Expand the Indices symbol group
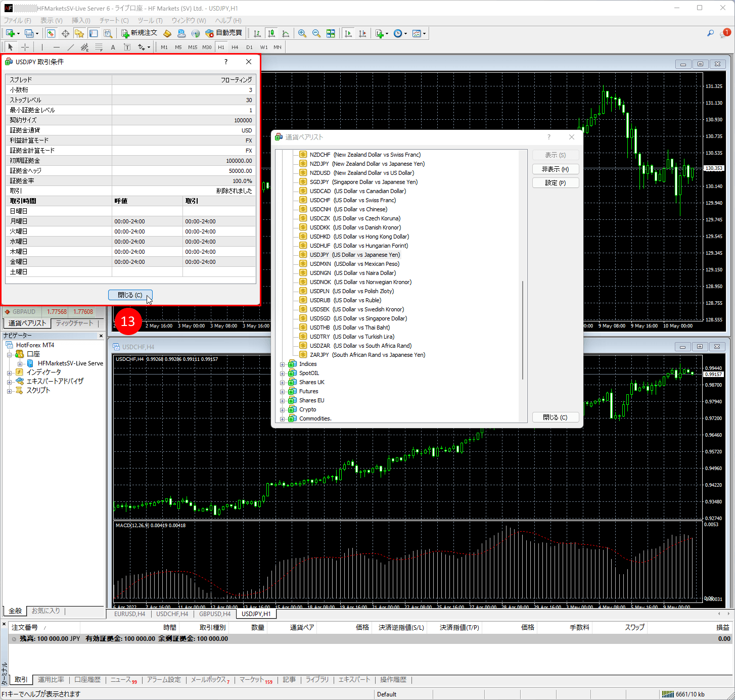This screenshot has width=735, height=700. click(x=283, y=364)
